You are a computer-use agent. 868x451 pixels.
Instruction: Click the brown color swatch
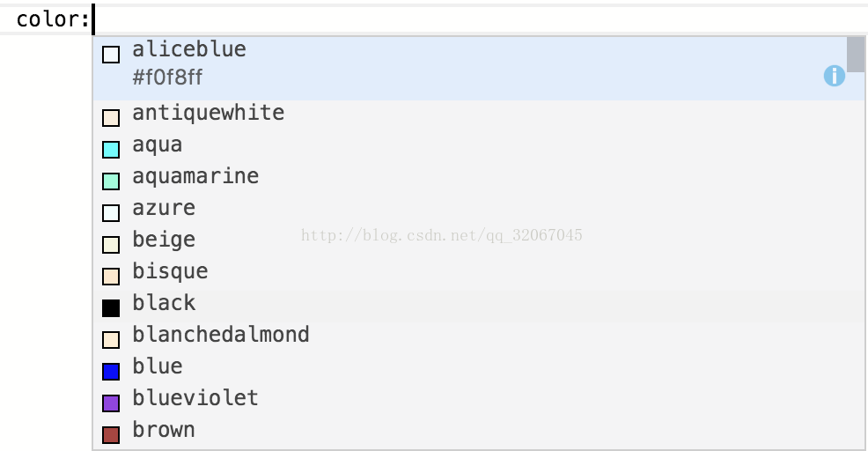(x=111, y=435)
